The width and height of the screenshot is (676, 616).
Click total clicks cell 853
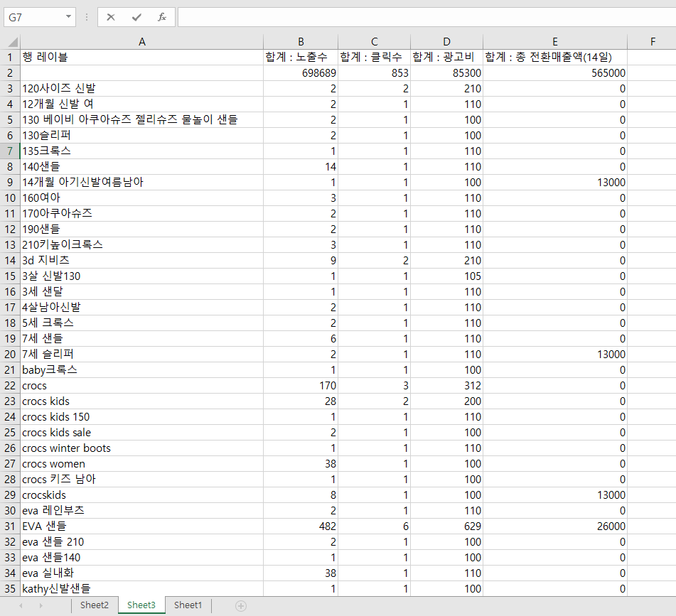tap(374, 72)
